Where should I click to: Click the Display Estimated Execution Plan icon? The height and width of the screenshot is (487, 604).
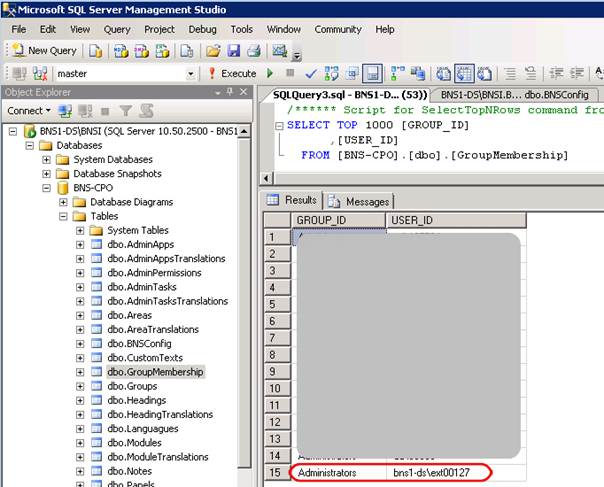pos(331,73)
